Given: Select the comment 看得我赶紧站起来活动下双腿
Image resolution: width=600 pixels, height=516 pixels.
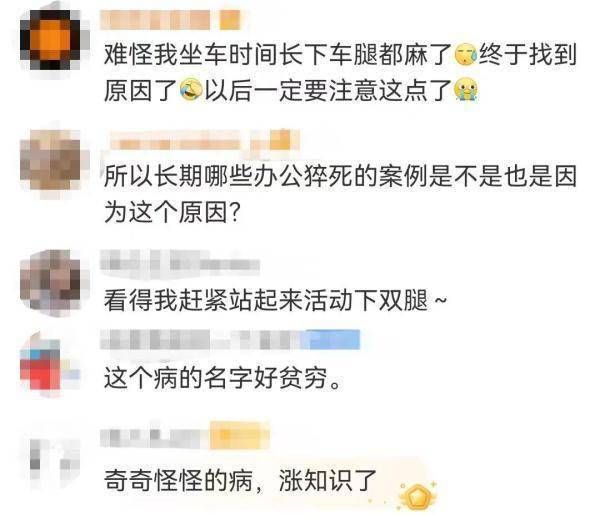Looking at the screenshot, I should tap(275, 300).
